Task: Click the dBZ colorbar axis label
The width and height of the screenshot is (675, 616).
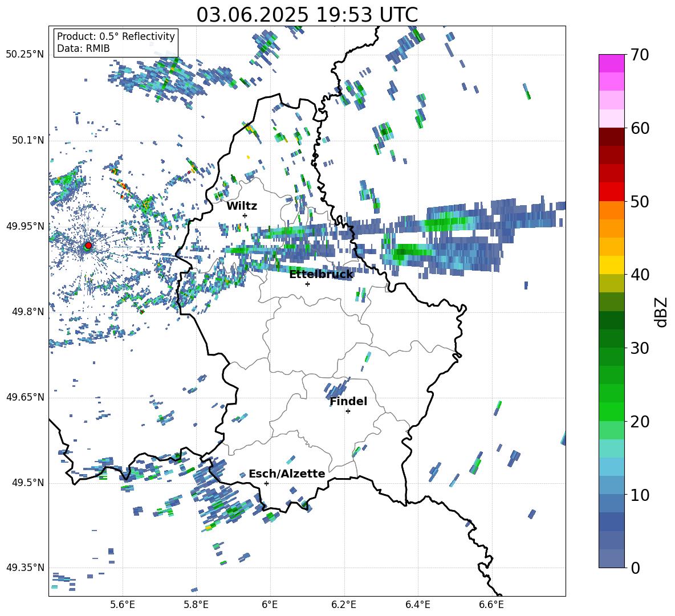Action: click(662, 312)
